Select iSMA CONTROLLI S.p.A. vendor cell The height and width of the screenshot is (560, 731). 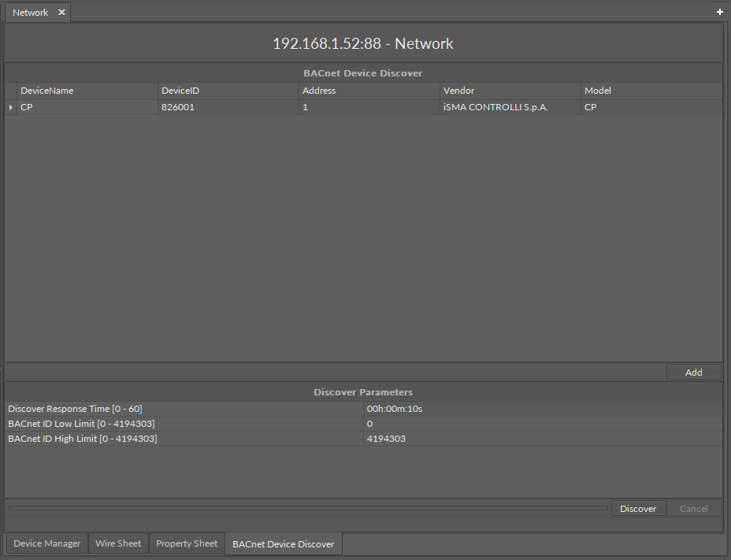(x=509, y=107)
